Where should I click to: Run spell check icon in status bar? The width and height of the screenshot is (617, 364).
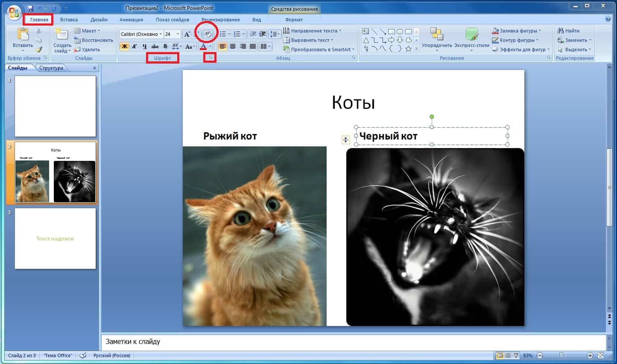(84, 355)
